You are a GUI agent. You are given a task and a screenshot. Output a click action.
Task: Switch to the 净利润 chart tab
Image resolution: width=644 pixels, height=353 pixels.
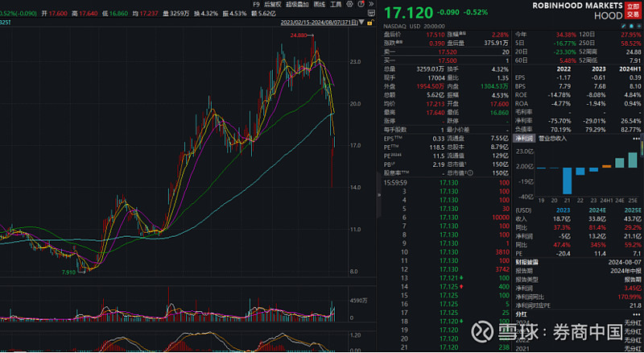(525, 139)
